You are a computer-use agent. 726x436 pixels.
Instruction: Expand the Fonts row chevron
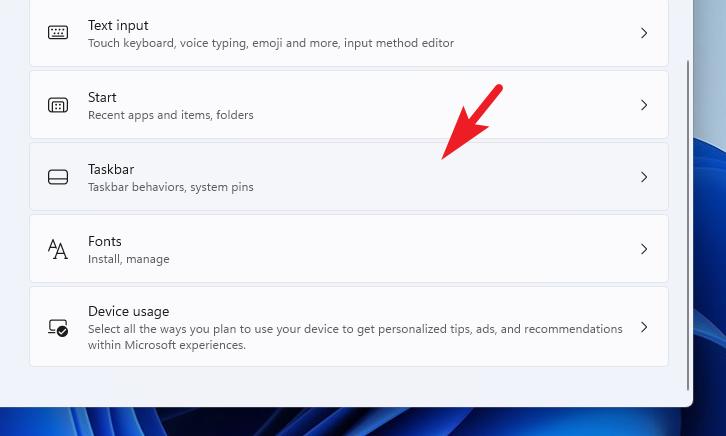click(x=644, y=249)
